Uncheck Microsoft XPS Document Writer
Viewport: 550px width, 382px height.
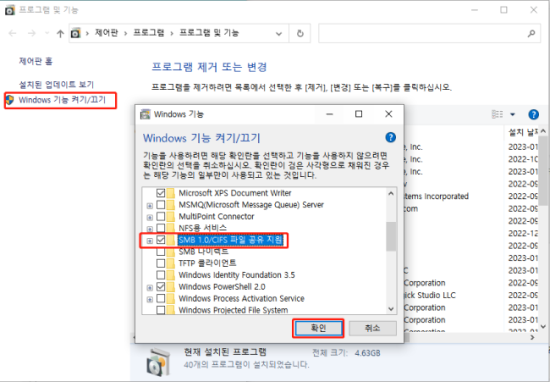click(x=161, y=193)
